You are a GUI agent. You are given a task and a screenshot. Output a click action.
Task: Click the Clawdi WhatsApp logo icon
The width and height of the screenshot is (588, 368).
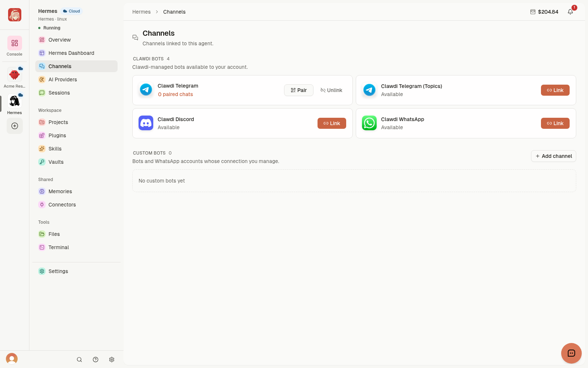point(369,123)
